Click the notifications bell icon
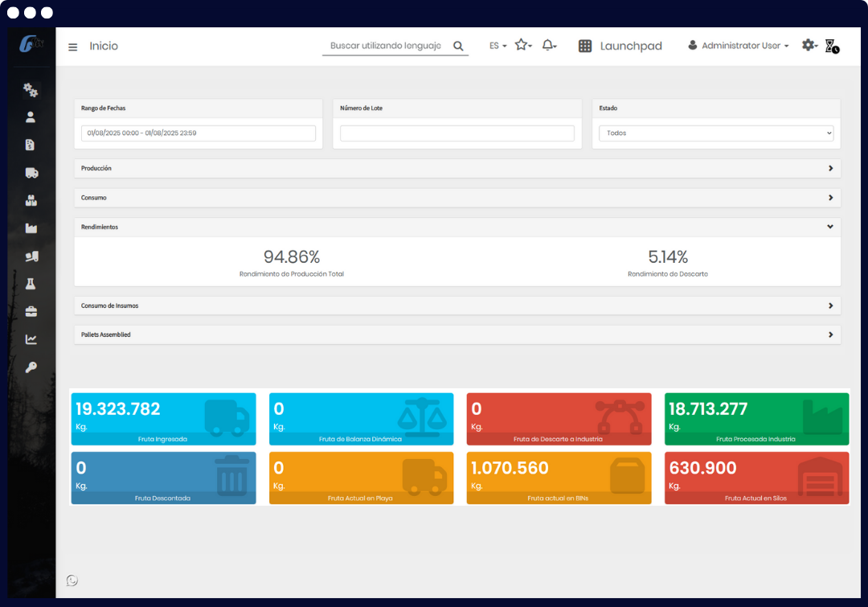868x607 pixels. click(549, 46)
